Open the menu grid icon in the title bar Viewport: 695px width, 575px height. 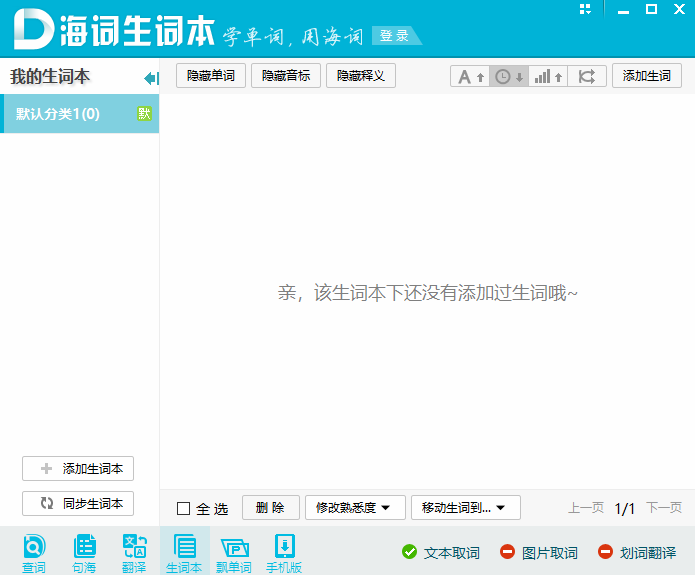[x=585, y=9]
